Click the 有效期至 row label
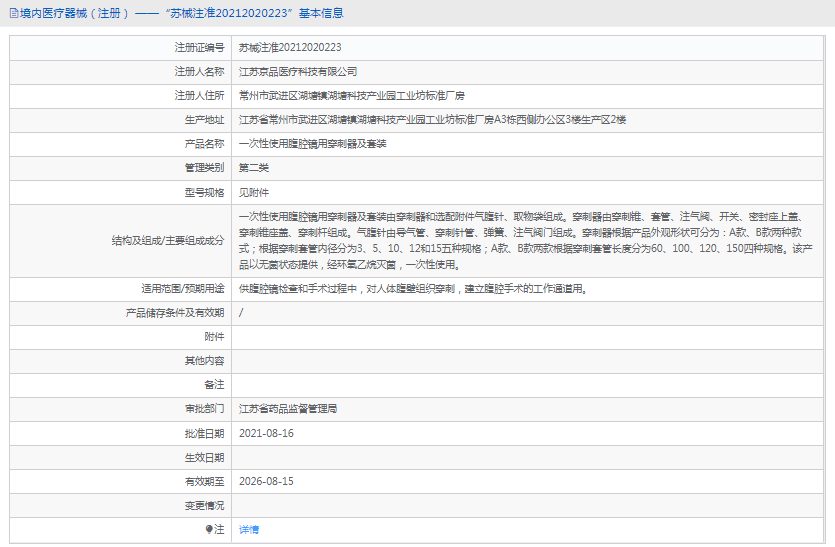Viewport: 835px width, 547px height. click(x=204, y=481)
